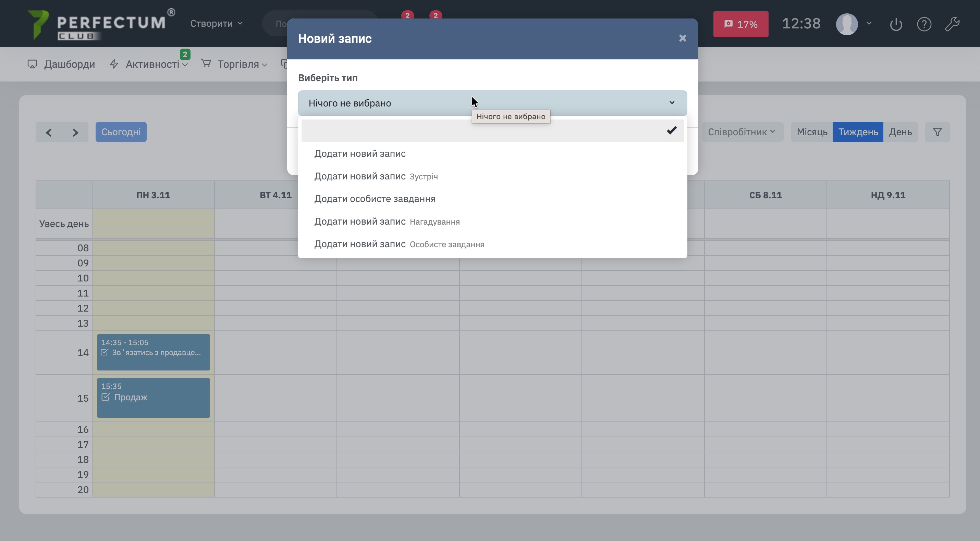Screen dimensions: 980x541
Task: Click the power/logout icon in header
Action: coord(896,24)
